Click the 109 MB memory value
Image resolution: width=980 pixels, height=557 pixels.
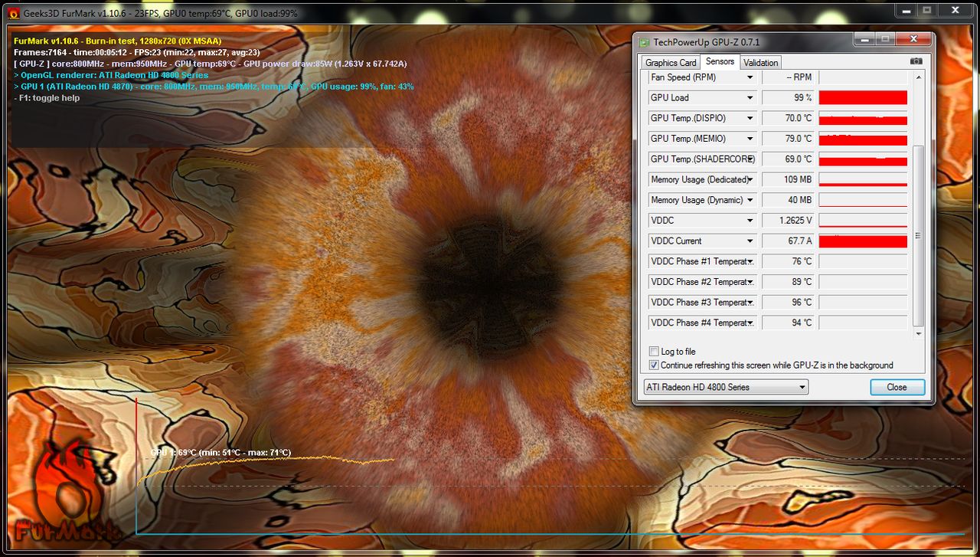click(x=789, y=180)
